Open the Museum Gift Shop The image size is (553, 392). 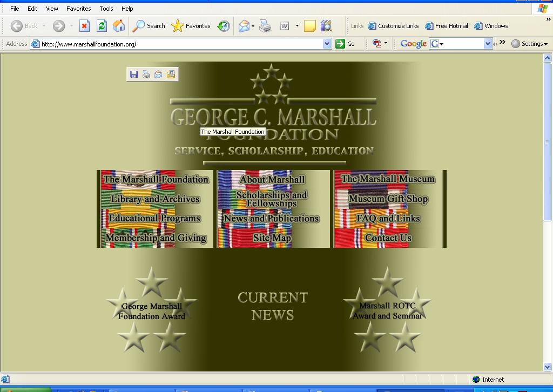click(x=388, y=199)
